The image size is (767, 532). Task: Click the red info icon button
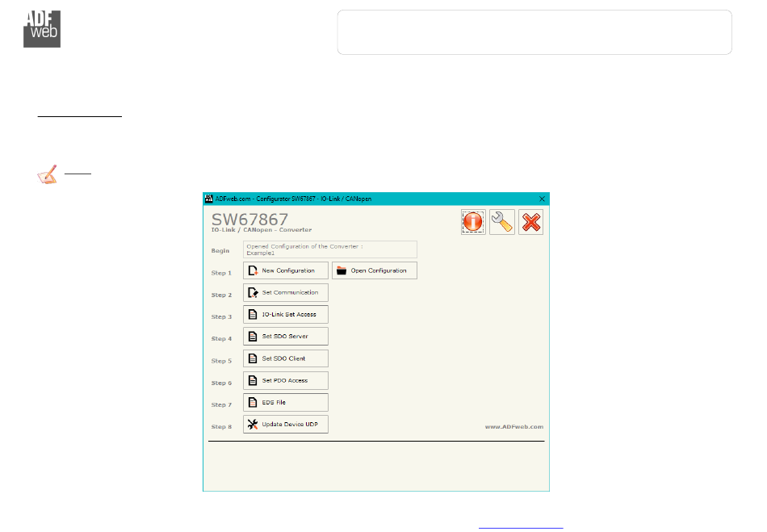pos(473,222)
